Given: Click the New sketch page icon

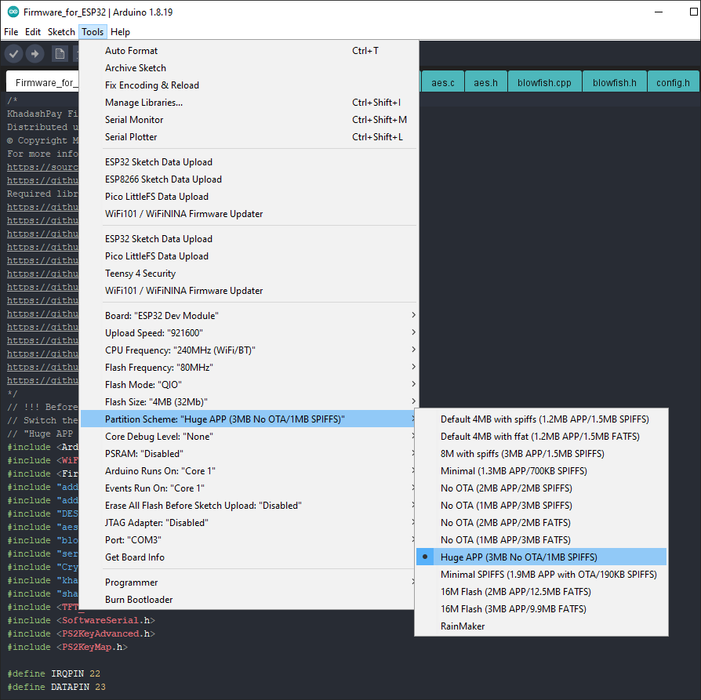Looking at the screenshot, I should (59, 54).
